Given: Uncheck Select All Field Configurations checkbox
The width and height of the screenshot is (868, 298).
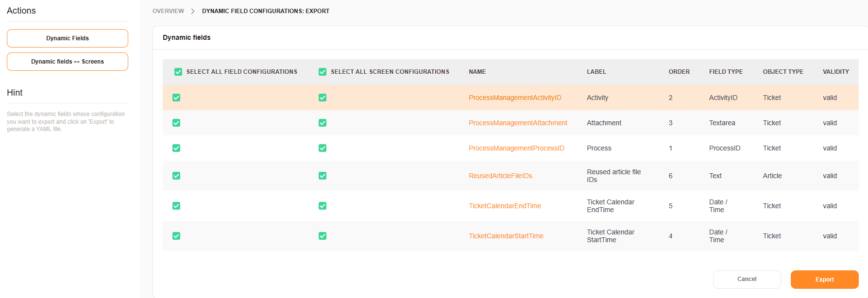Looking at the screenshot, I should [x=178, y=72].
